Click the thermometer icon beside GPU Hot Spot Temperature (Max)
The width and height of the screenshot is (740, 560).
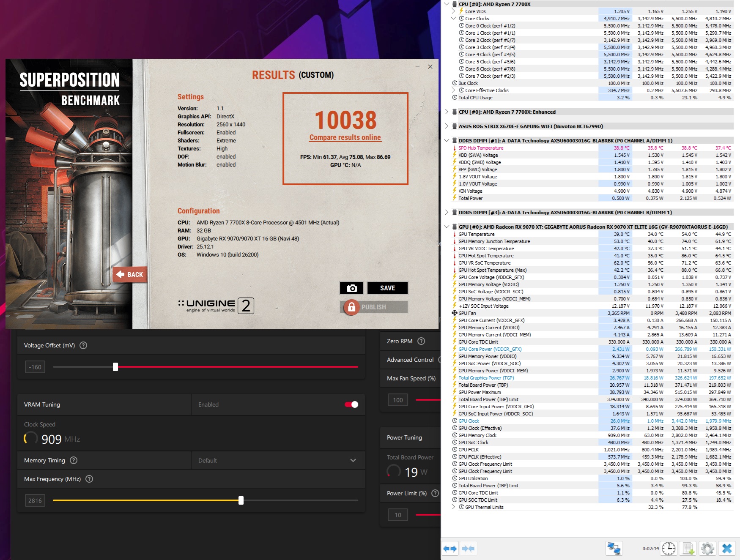[x=455, y=270]
